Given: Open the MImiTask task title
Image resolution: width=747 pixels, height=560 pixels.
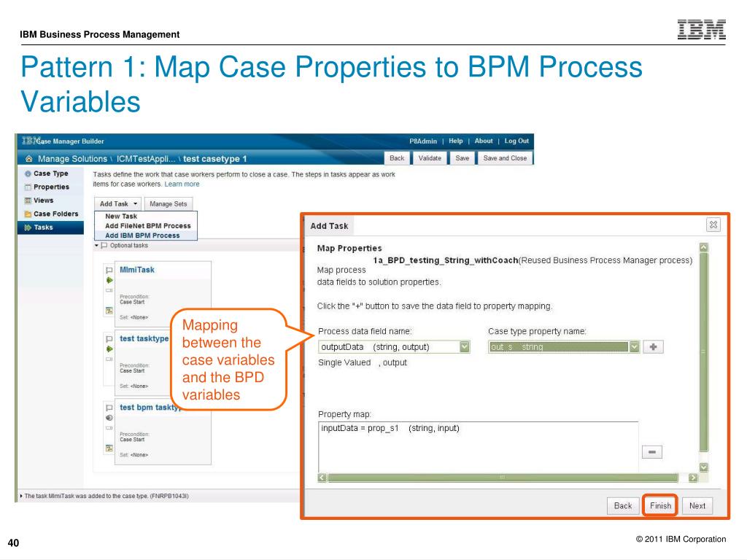Looking at the screenshot, I should coord(137,270).
